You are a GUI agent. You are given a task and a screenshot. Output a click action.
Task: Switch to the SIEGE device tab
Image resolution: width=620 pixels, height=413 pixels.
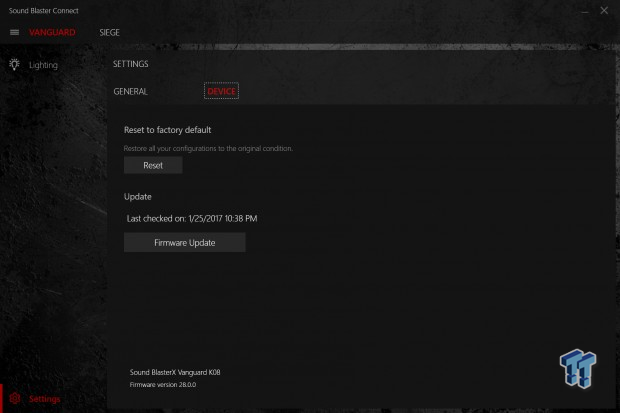coord(110,32)
